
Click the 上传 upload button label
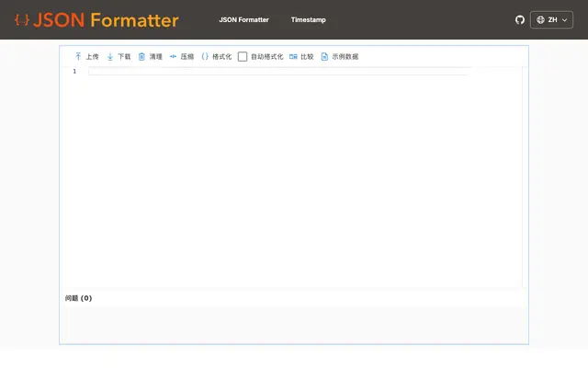click(x=92, y=57)
